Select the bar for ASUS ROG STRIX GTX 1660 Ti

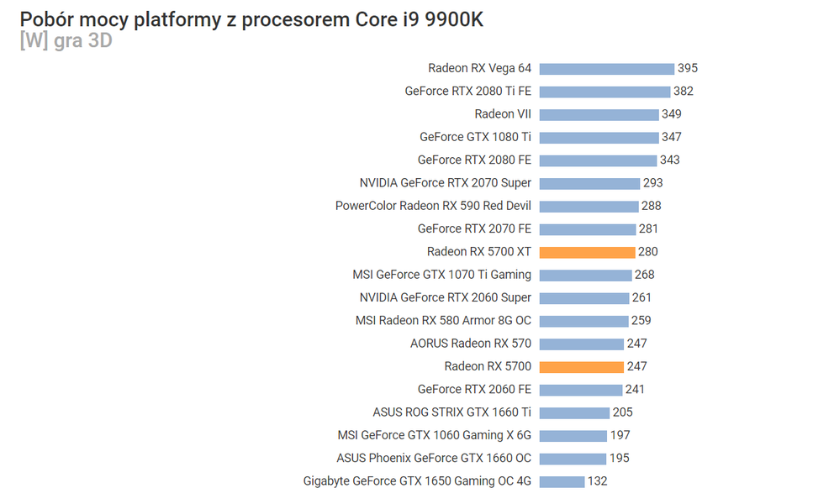[574, 412]
